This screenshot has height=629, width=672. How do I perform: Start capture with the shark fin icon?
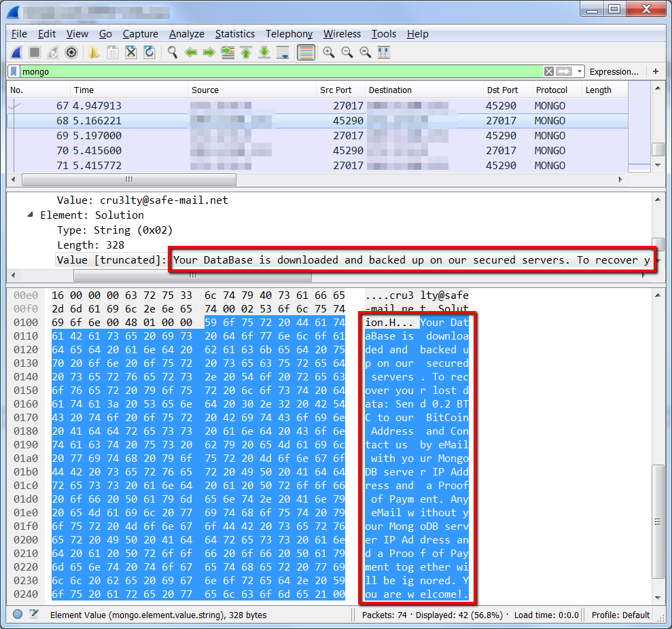[x=17, y=53]
